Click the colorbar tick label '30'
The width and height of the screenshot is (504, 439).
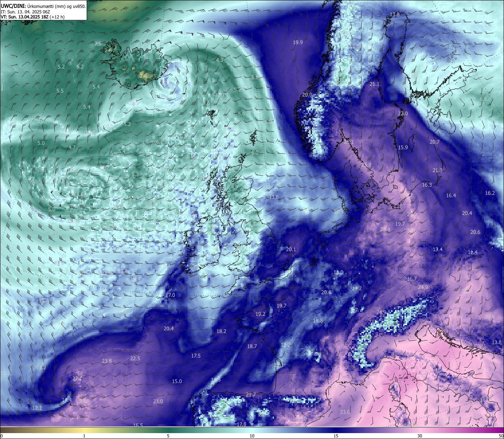(x=420, y=436)
